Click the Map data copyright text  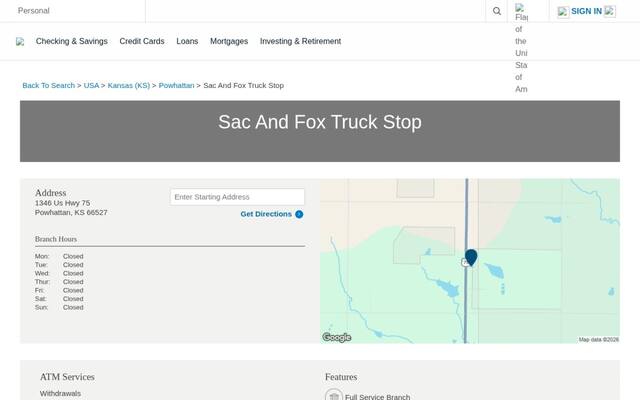(x=598, y=340)
